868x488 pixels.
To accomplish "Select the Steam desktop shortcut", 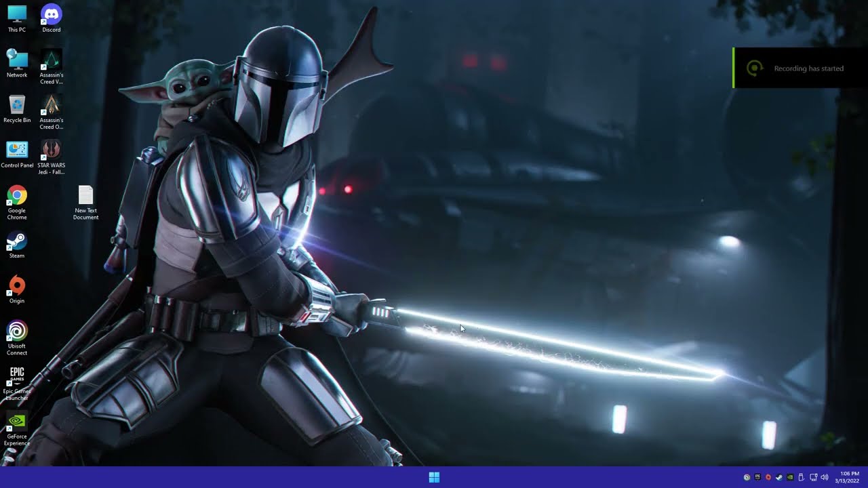I will 17,245.
